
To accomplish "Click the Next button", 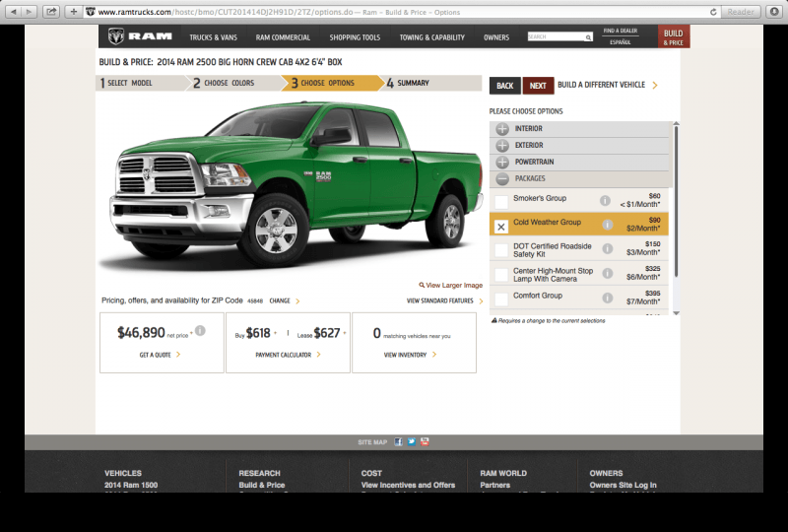I will pos(538,86).
